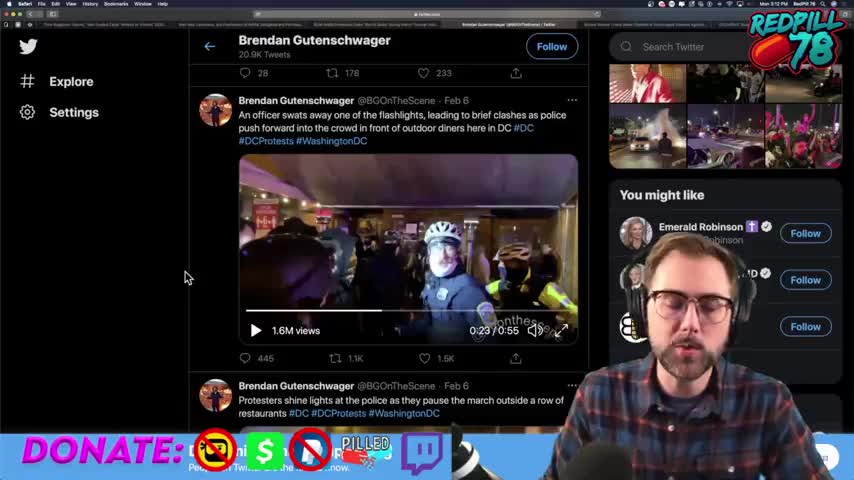The width and height of the screenshot is (854, 480).
Task: Open the Safari menu
Action: pos(25,4)
